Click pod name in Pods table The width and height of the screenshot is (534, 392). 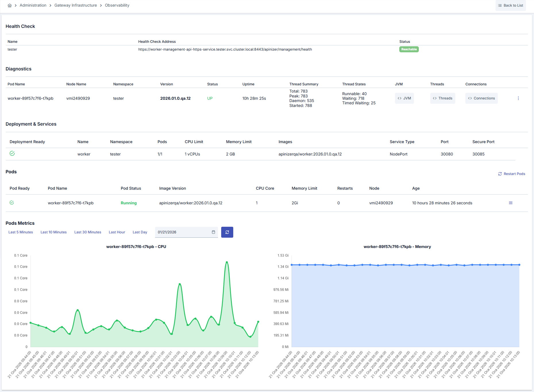coord(71,203)
